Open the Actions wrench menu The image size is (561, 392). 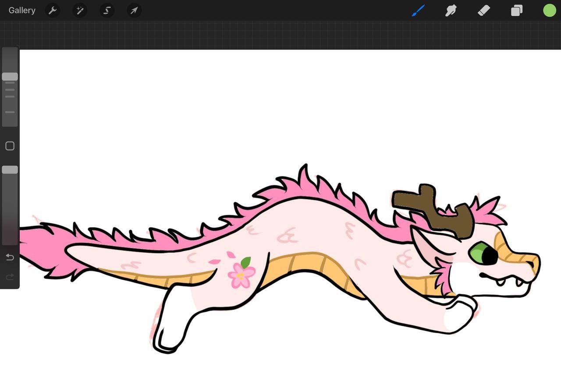[53, 11]
